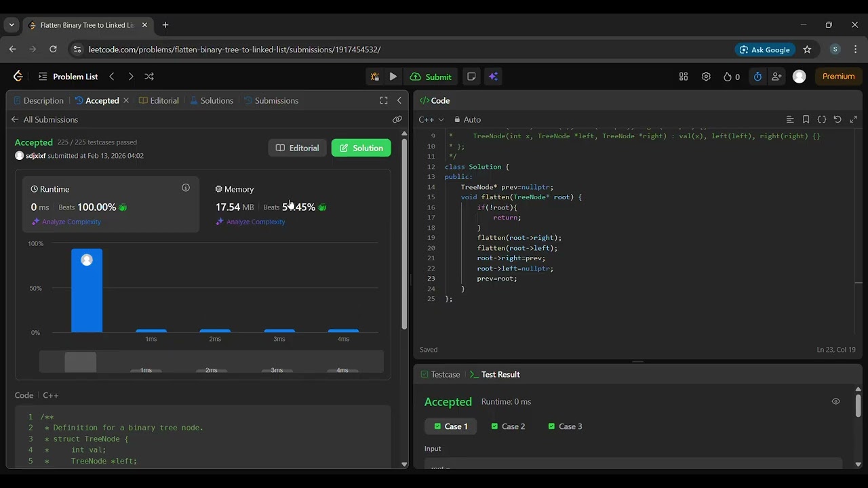Click the green Solution button
Viewport: 868px width, 488px height.
[361, 148]
